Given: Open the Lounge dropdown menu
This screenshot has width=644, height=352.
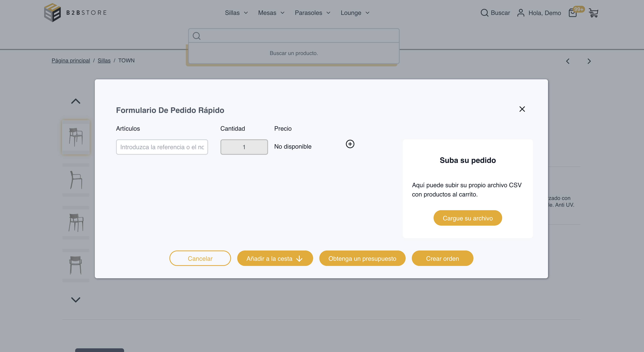Looking at the screenshot, I should click(x=355, y=13).
